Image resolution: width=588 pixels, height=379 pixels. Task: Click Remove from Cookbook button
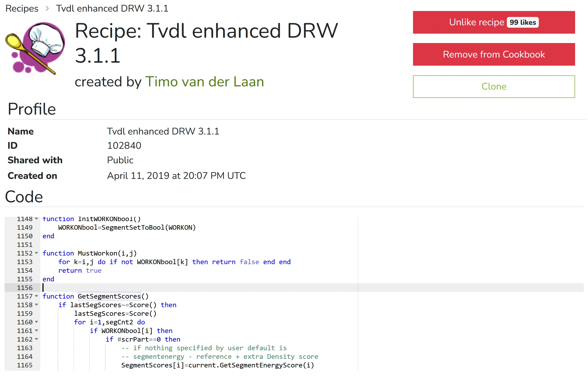click(494, 54)
